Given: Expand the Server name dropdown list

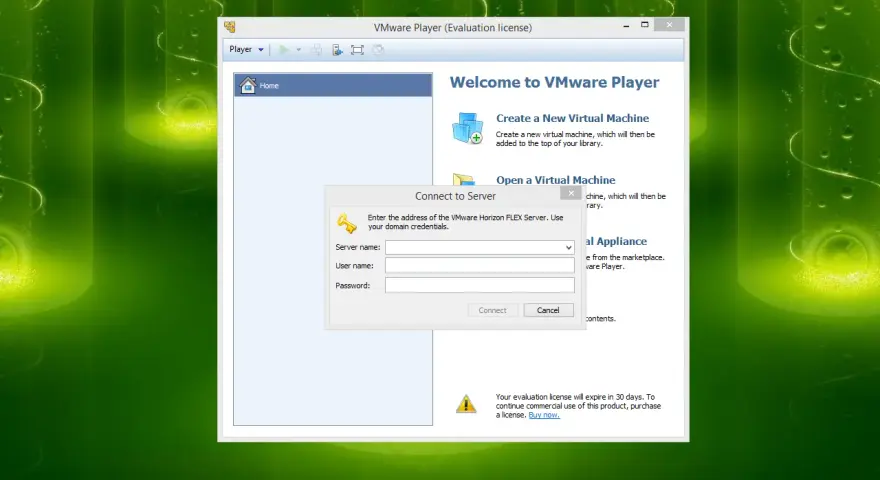Looking at the screenshot, I should [569, 248].
